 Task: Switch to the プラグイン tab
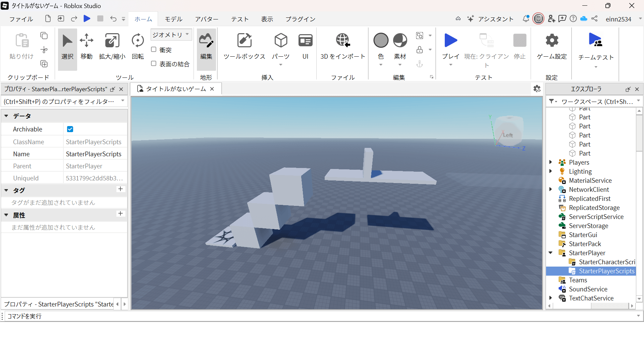300,19
